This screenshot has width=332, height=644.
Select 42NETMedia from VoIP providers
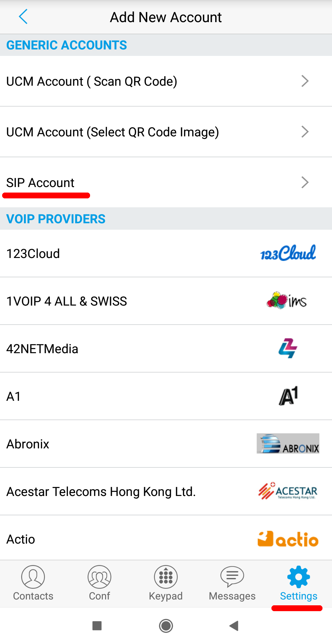(42, 349)
